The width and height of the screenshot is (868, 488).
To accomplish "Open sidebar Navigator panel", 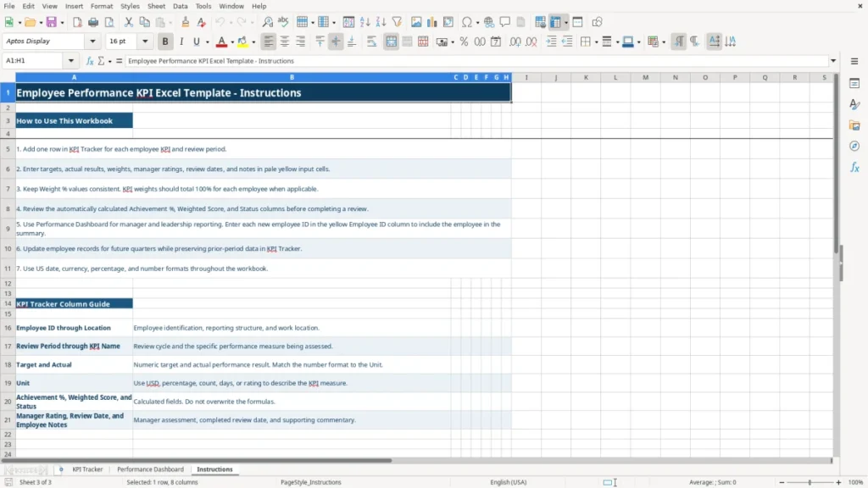I will 854,146.
